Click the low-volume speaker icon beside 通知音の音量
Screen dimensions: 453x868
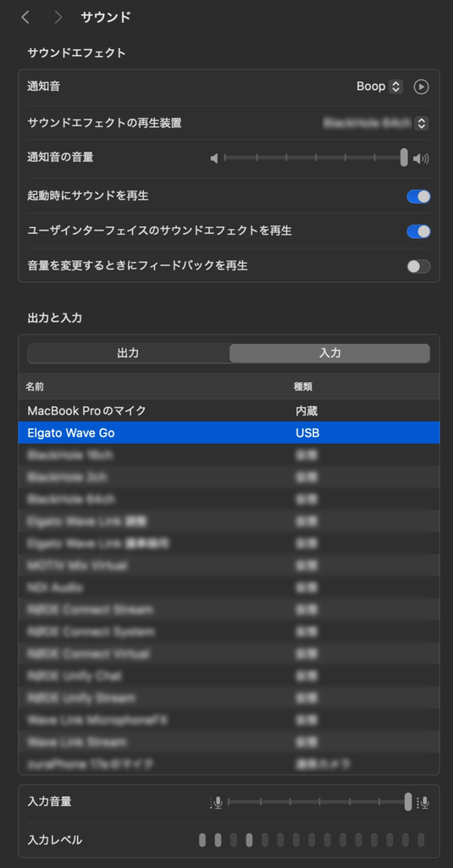[x=214, y=159]
